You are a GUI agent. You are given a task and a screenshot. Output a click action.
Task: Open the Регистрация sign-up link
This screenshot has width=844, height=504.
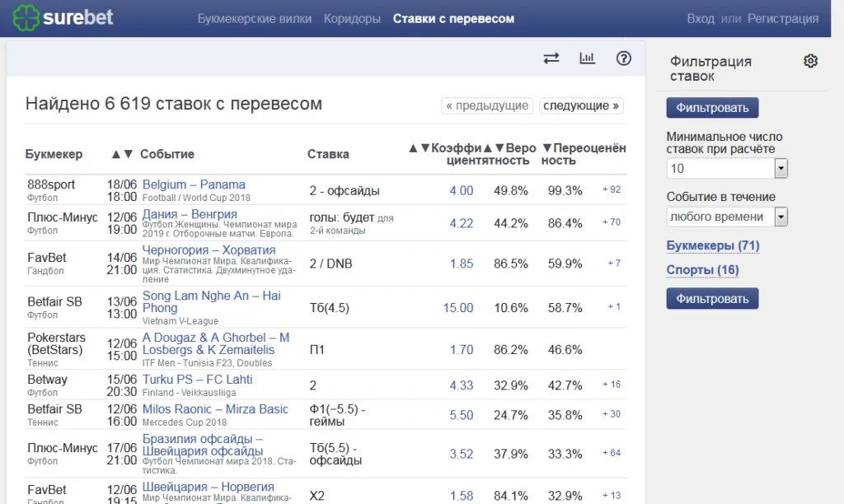(x=783, y=19)
